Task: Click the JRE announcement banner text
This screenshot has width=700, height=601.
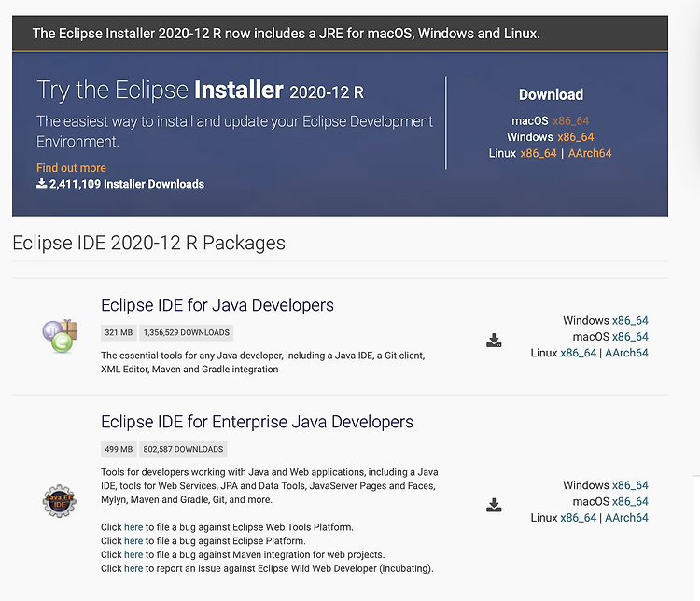Action: (x=287, y=34)
